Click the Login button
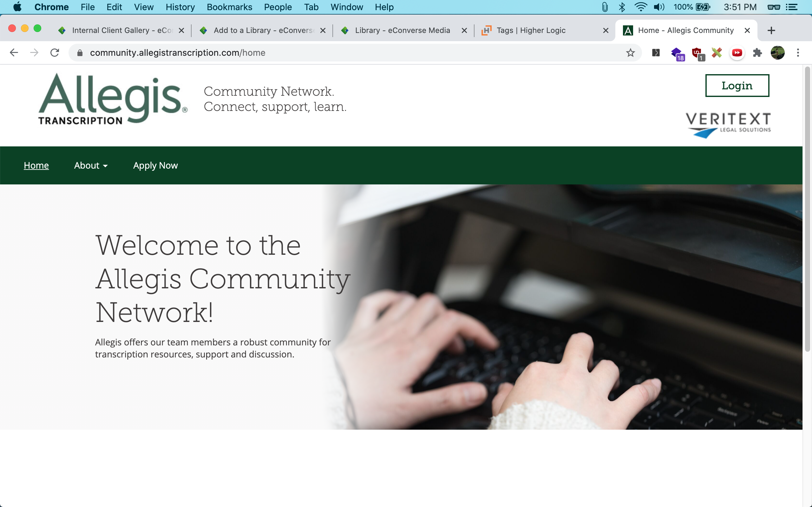Viewport: 812px width, 507px height. pos(737,86)
